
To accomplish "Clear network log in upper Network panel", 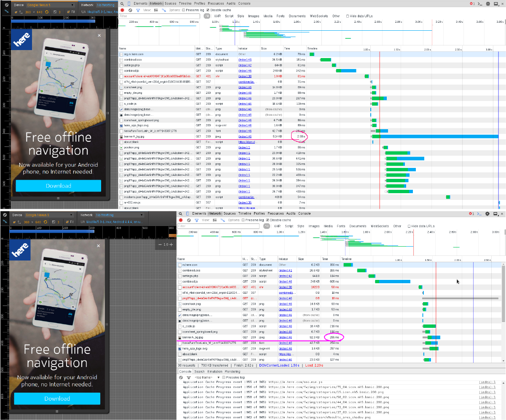I will click(130, 10).
